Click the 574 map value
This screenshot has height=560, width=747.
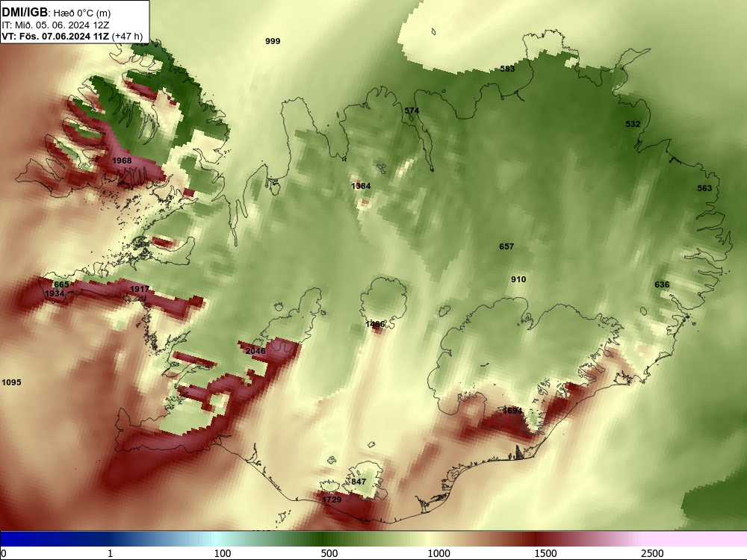pyautogui.click(x=412, y=111)
